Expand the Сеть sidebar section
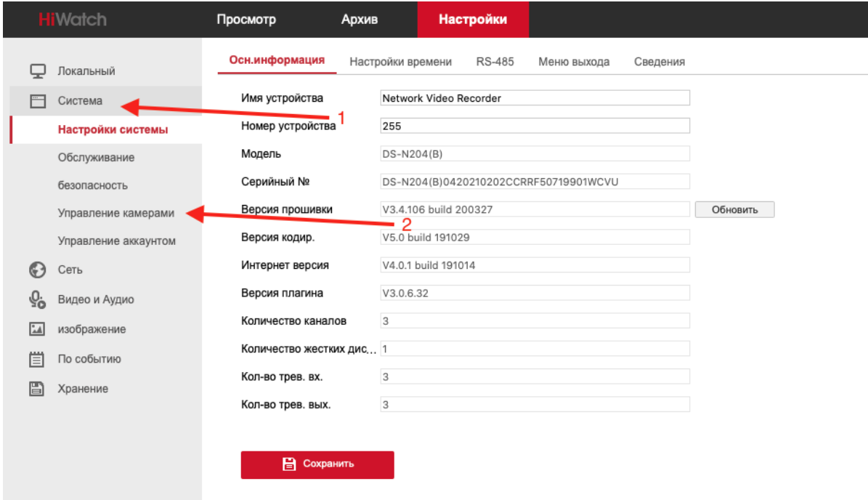Viewport: 868px width, 500px height. tap(70, 270)
